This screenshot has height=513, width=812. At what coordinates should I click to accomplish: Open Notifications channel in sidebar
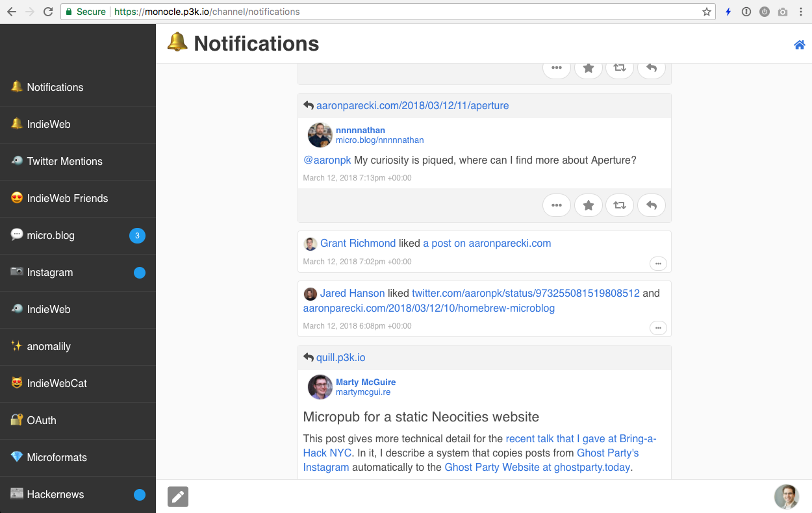78,87
